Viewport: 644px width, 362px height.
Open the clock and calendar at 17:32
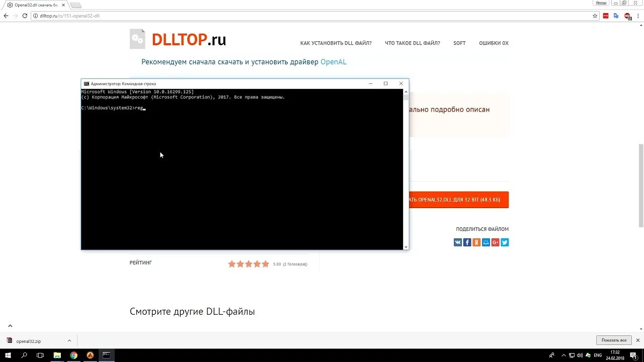tap(615, 355)
